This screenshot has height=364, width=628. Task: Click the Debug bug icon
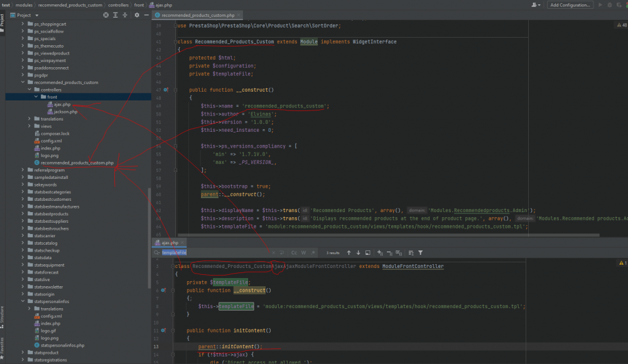click(x=610, y=5)
